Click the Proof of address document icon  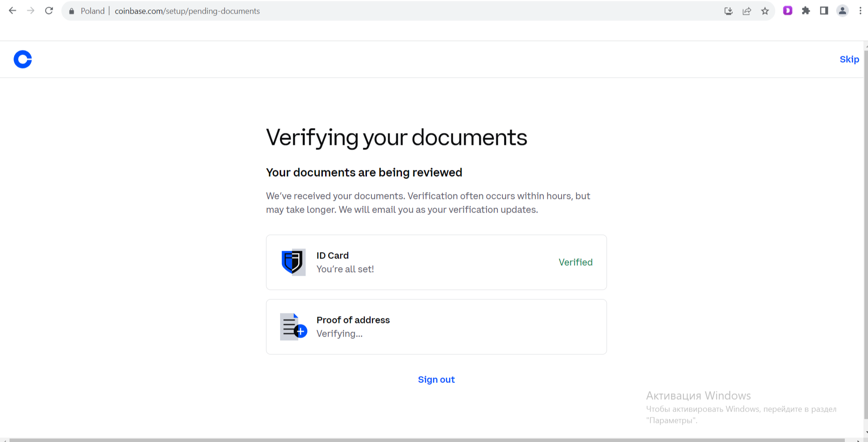[293, 327]
